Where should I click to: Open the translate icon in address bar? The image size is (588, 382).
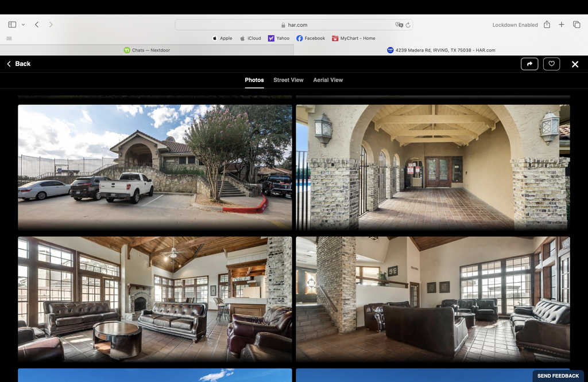(x=399, y=25)
